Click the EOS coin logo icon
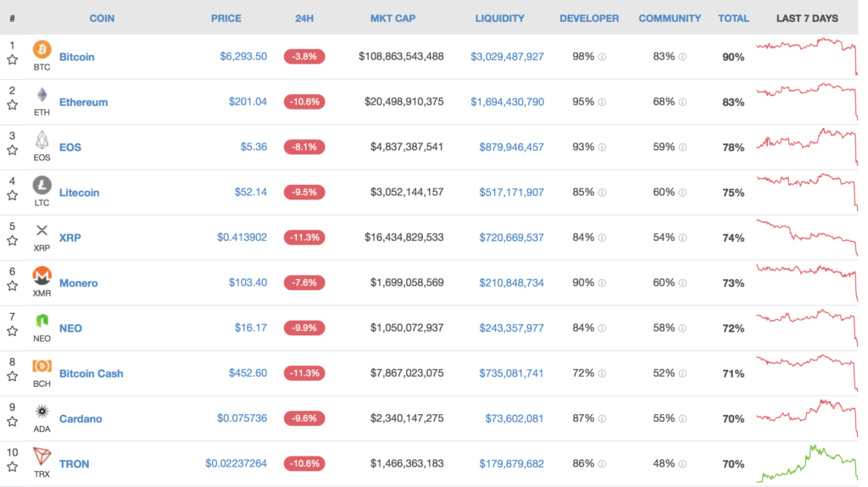Screen dimensions: 868x487 tap(42, 140)
